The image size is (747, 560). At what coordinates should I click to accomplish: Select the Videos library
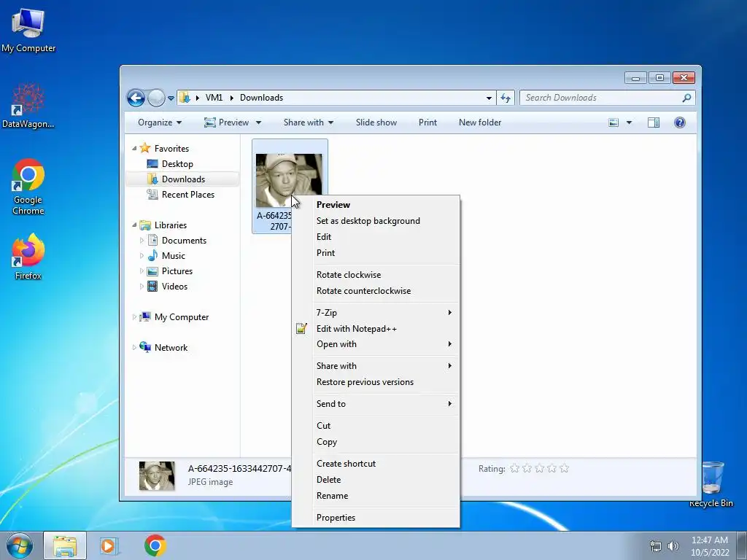[x=174, y=286]
